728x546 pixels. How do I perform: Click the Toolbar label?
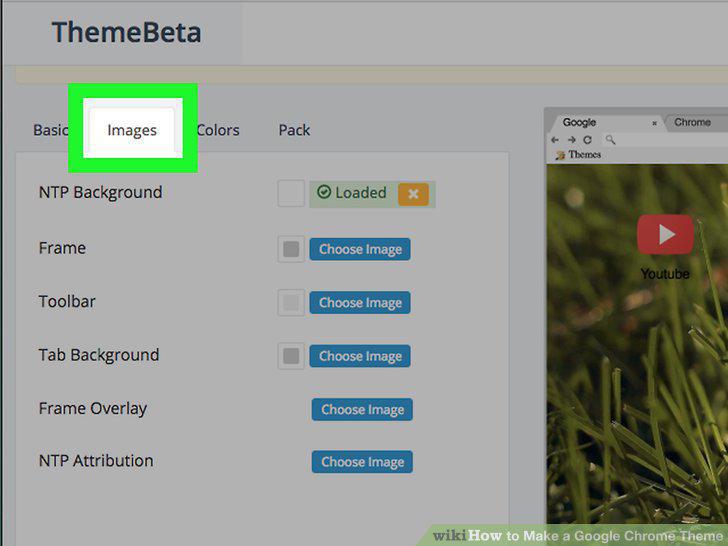pyautogui.click(x=67, y=302)
